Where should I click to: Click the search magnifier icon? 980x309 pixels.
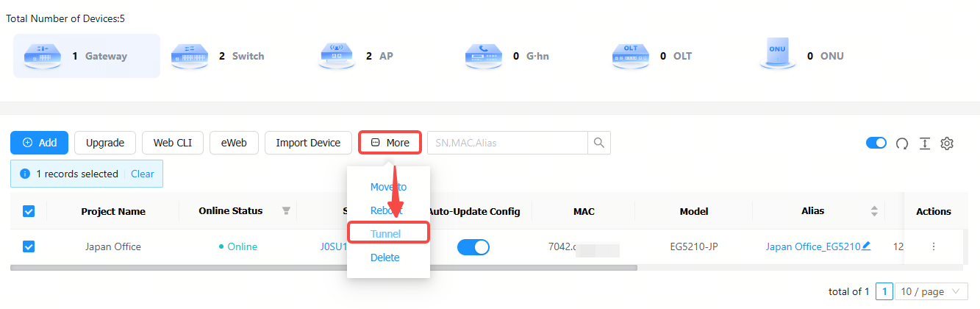coord(599,143)
